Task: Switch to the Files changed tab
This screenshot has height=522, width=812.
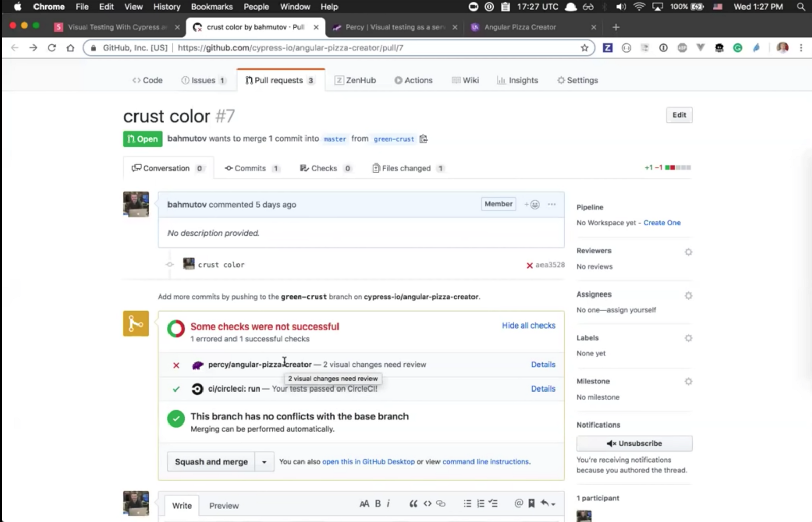Action: click(408, 168)
